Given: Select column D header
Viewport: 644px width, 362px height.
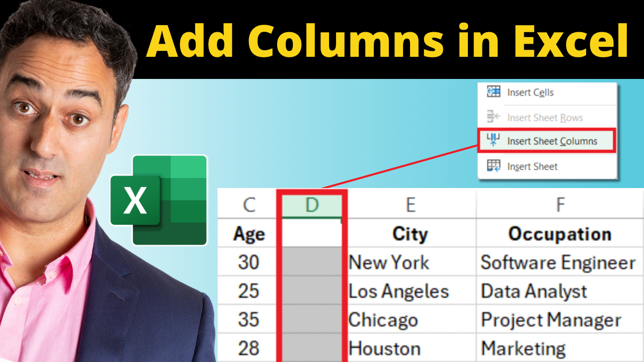Looking at the screenshot, I should [312, 205].
